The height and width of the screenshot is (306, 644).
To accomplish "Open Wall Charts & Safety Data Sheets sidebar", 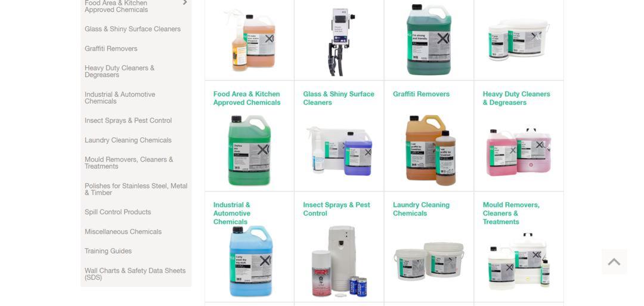I will pyautogui.click(x=135, y=274).
